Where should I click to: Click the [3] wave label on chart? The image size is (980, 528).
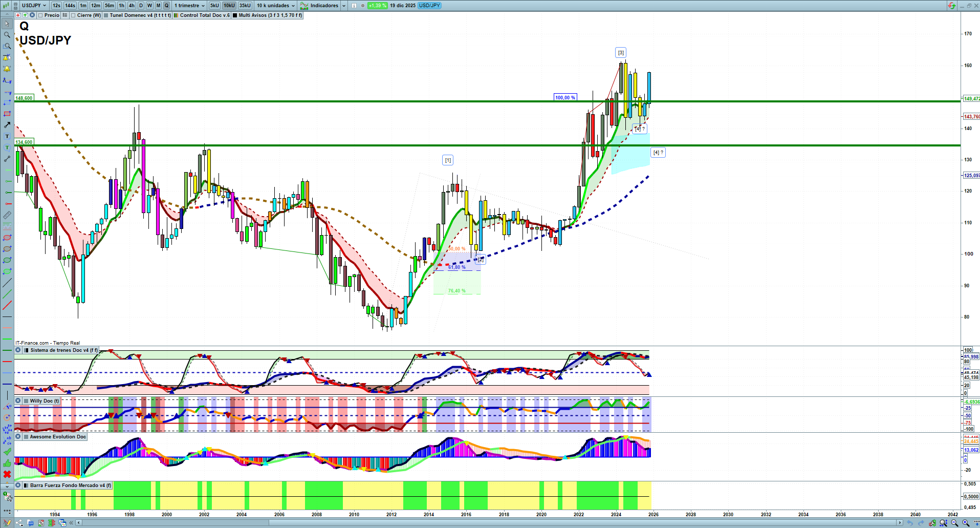point(621,53)
